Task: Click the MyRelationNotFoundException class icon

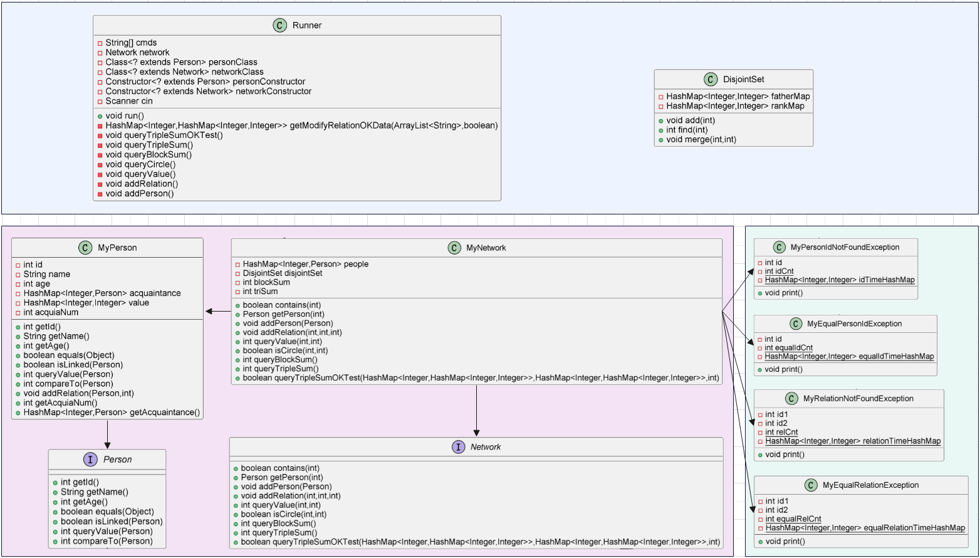Action: pos(791,399)
